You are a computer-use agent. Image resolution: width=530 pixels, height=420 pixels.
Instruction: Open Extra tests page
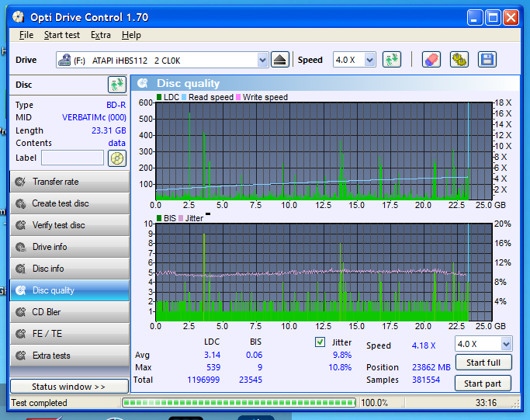pyautogui.click(x=70, y=356)
